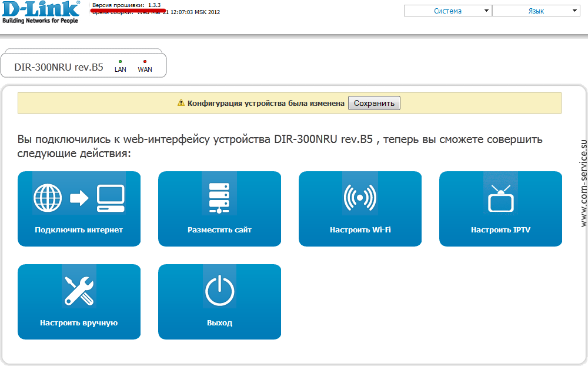588x366 pixels.
Task: Open the Язык language dropdown
Action: click(536, 11)
